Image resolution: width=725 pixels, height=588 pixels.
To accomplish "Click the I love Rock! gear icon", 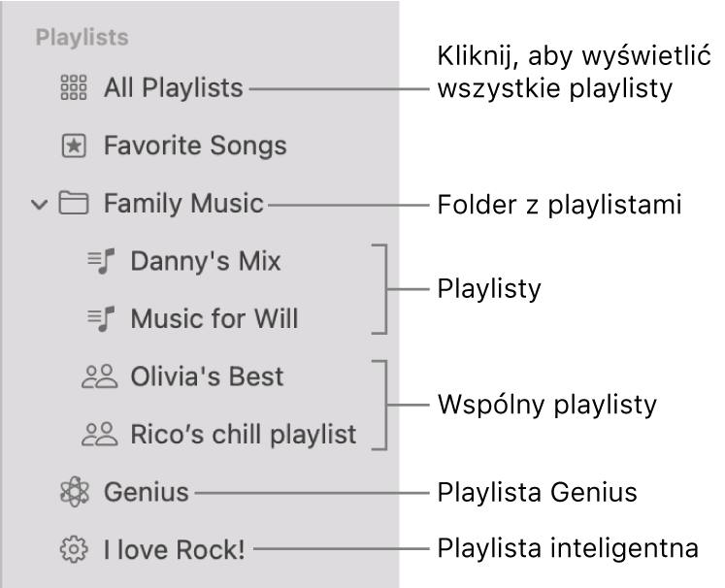I will [74, 550].
